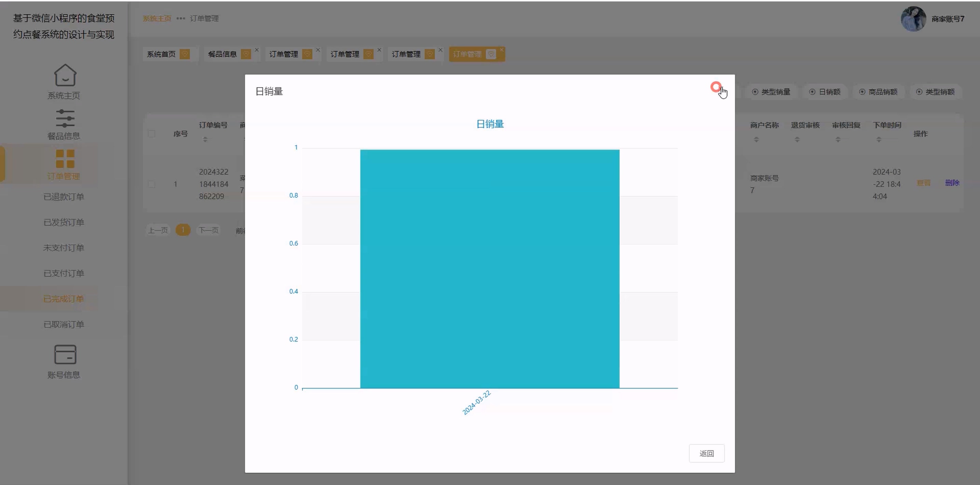The height and width of the screenshot is (485, 980).
Task: Open the 餐品信息 sliders icon in sidebar
Action: tap(65, 118)
